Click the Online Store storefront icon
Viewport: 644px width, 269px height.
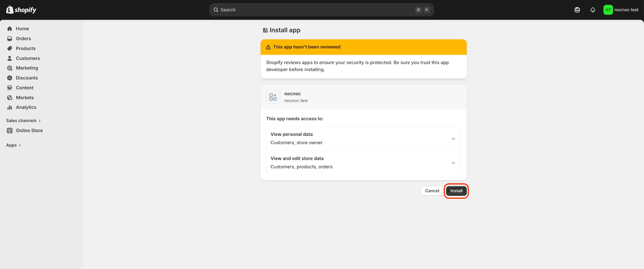point(10,131)
